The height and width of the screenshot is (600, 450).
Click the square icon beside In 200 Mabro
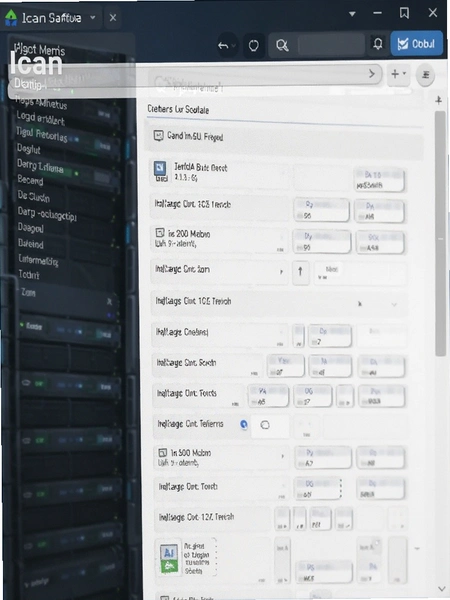coord(160,233)
